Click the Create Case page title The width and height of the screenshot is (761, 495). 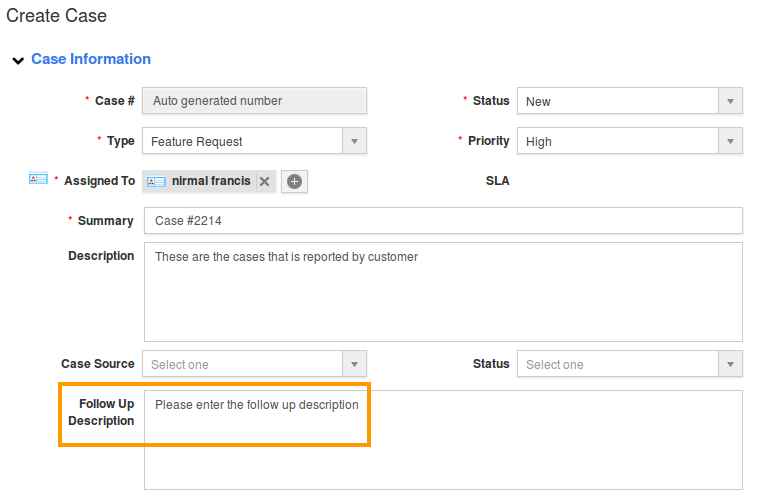(x=57, y=16)
